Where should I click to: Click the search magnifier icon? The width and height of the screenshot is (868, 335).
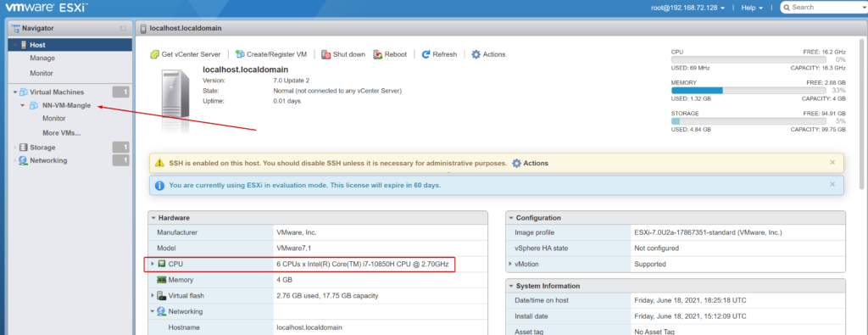[787, 7]
